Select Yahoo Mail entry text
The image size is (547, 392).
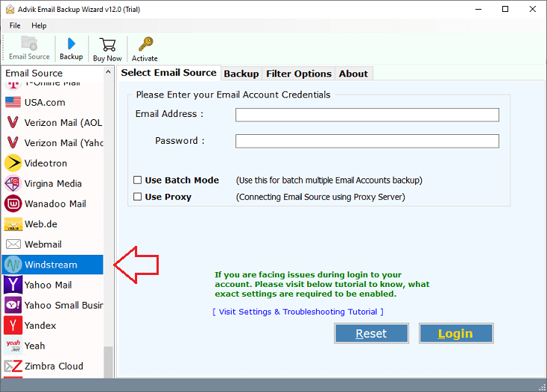pyautogui.click(x=48, y=285)
